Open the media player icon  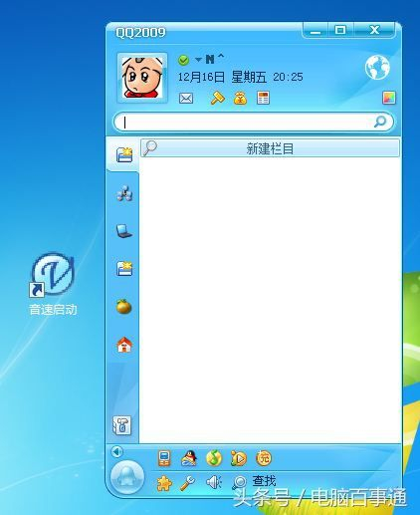[239, 458]
